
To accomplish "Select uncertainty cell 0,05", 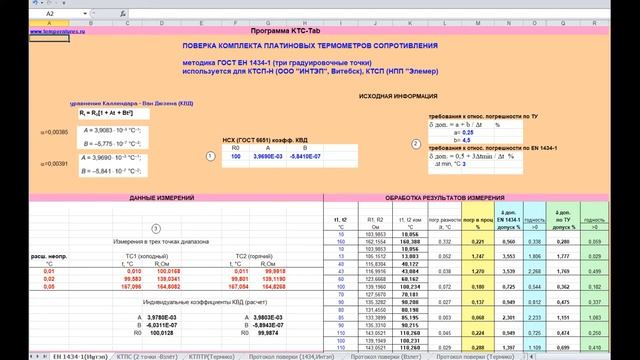I will pyautogui.click(x=49, y=287).
